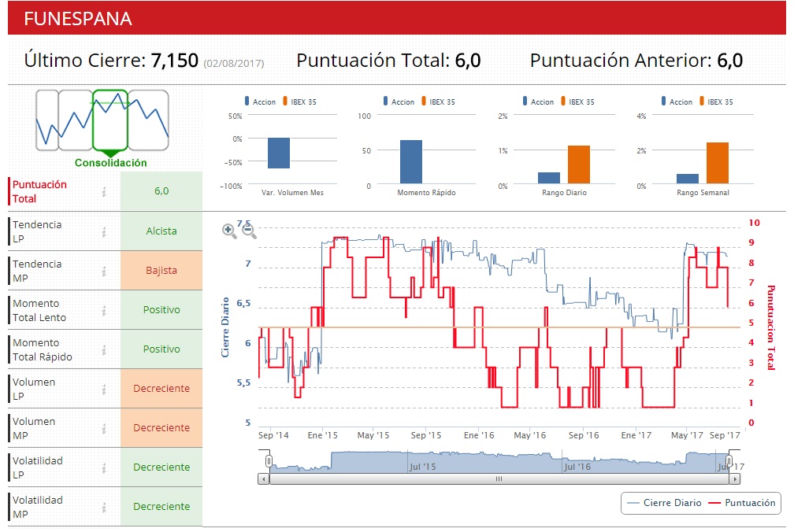This screenshot has height=532, width=794.
Task: Click the Jul '16 navigator label
Action: 578,467
